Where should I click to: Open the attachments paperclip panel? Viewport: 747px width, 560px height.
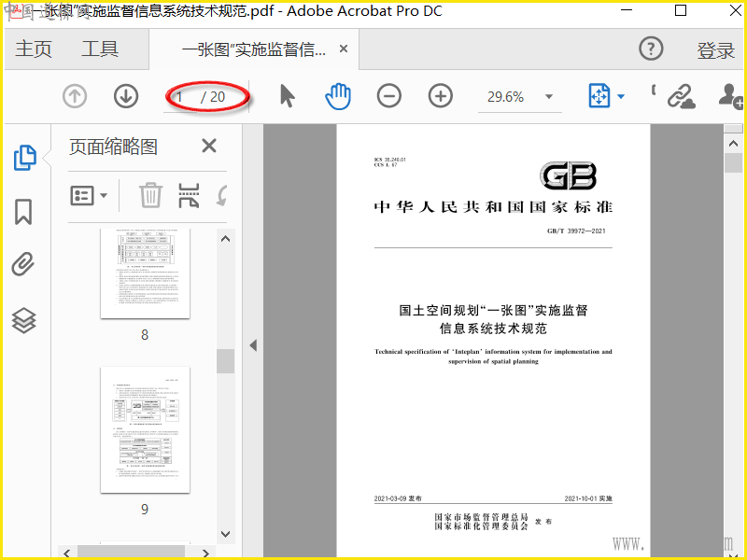[x=23, y=264]
